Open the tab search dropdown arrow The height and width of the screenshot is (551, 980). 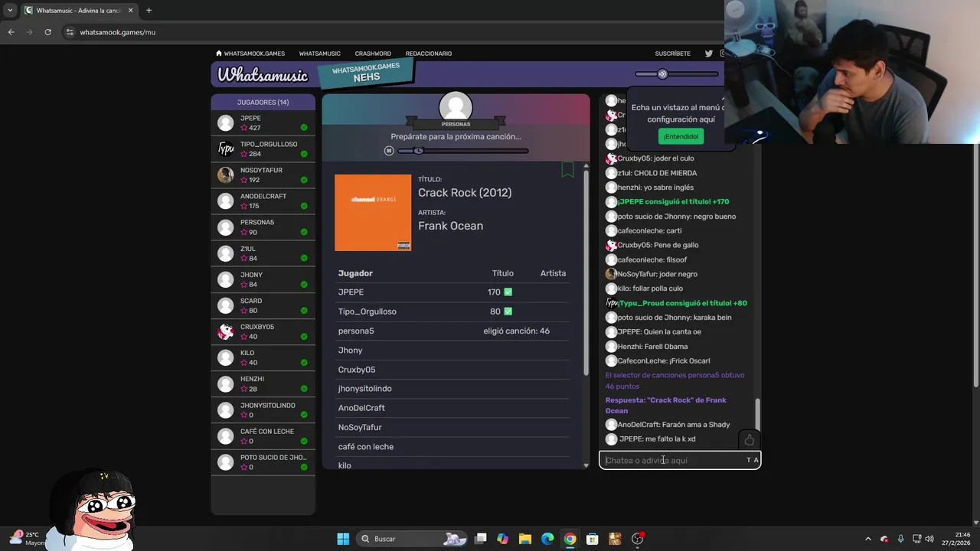[10, 11]
